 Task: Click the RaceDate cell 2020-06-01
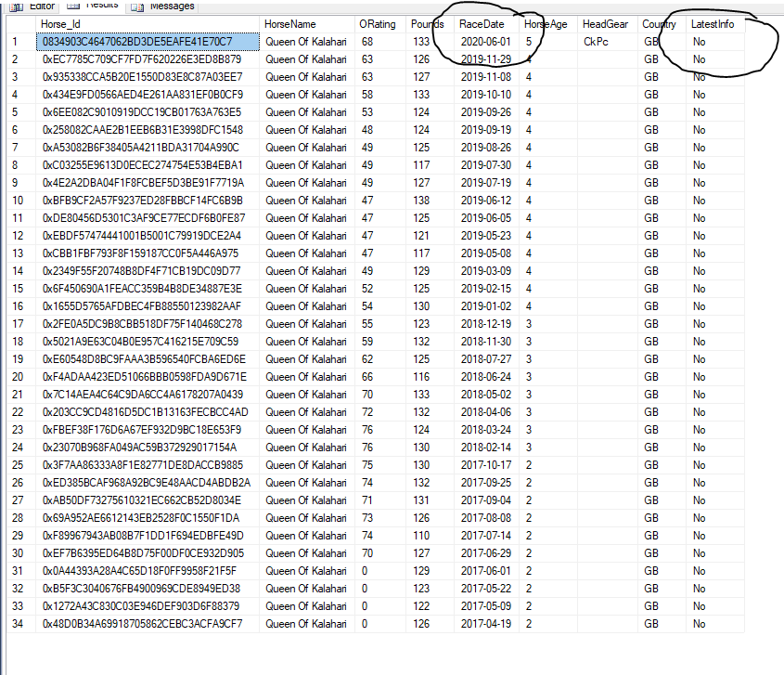(486, 42)
